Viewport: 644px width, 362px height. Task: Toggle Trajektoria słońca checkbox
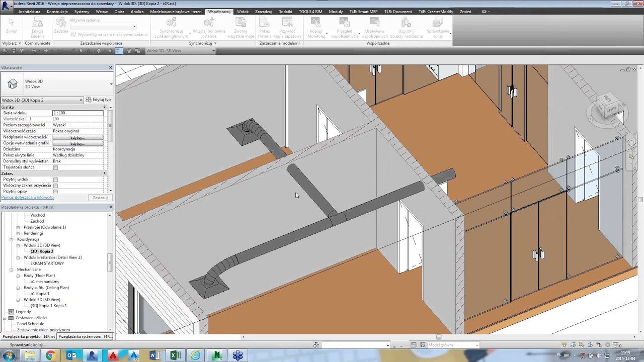pos(55,167)
